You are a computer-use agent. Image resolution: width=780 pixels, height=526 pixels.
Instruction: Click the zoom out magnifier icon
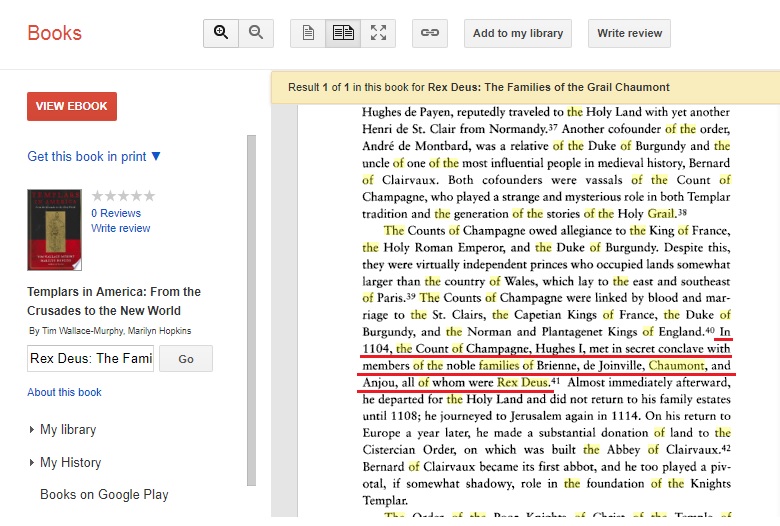coord(256,33)
